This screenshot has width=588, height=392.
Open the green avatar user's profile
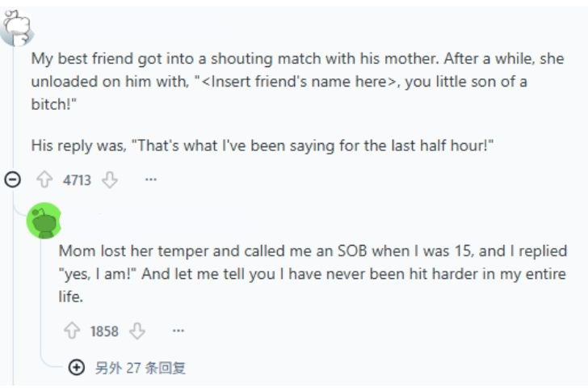pyautogui.click(x=44, y=221)
